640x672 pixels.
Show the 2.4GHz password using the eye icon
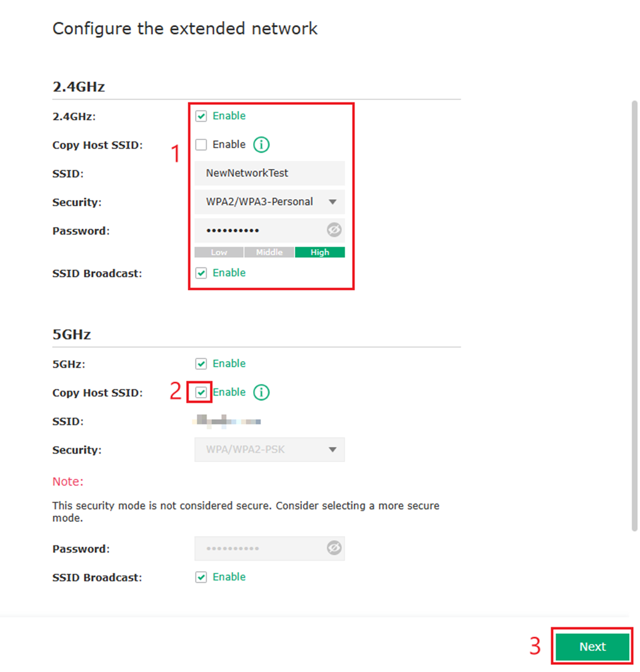[x=334, y=230]
